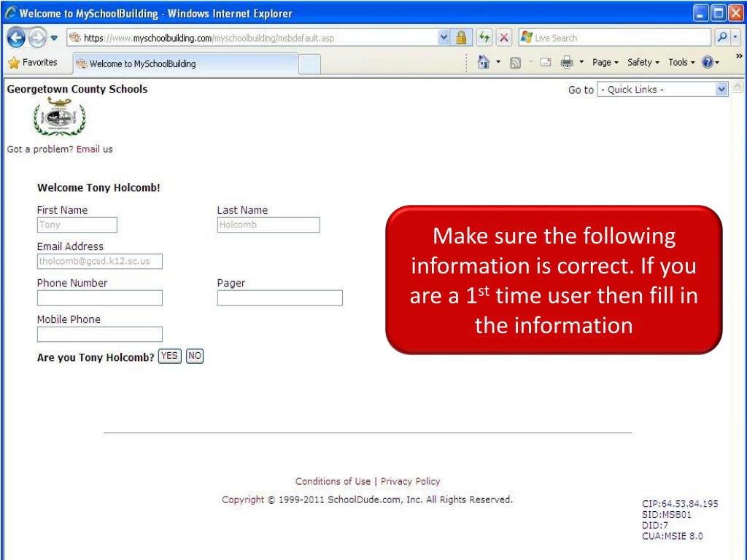The width and height of the screenshot is (747, 560).
Task: Expand the command bar overflow chevron
Action: point(739,56)
